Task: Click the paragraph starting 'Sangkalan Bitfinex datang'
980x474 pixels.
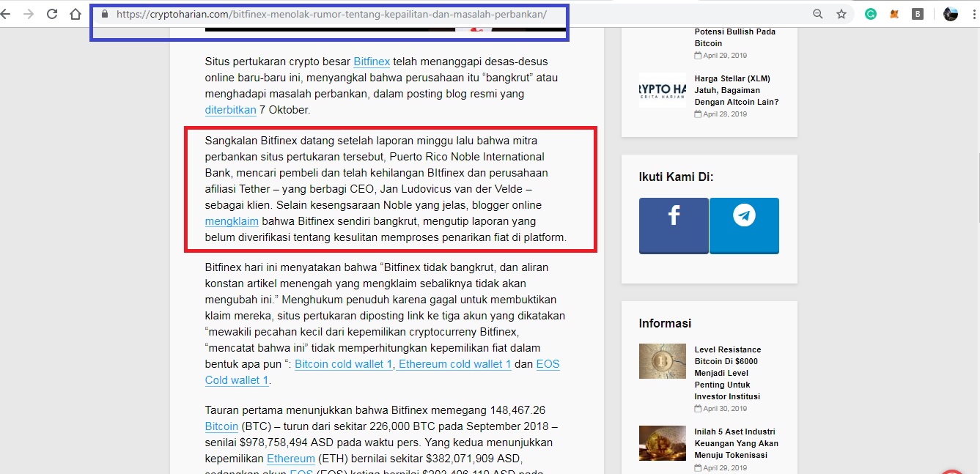Action: (386, 189)
